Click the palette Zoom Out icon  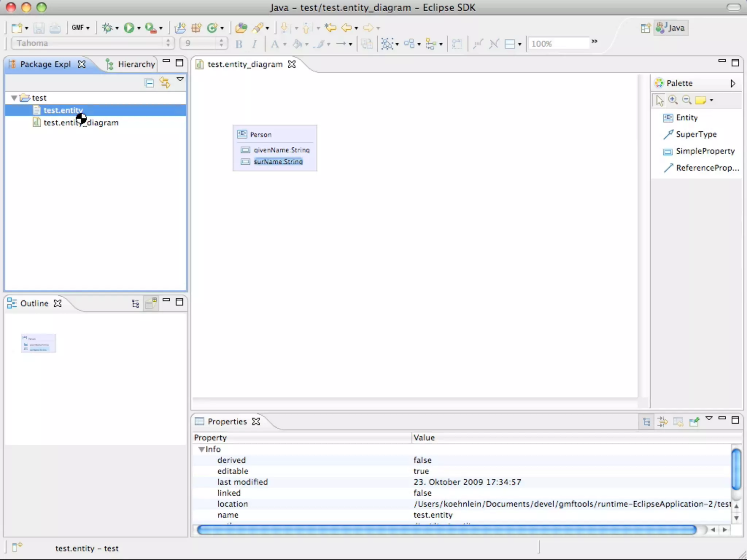[x=686, y=100]
